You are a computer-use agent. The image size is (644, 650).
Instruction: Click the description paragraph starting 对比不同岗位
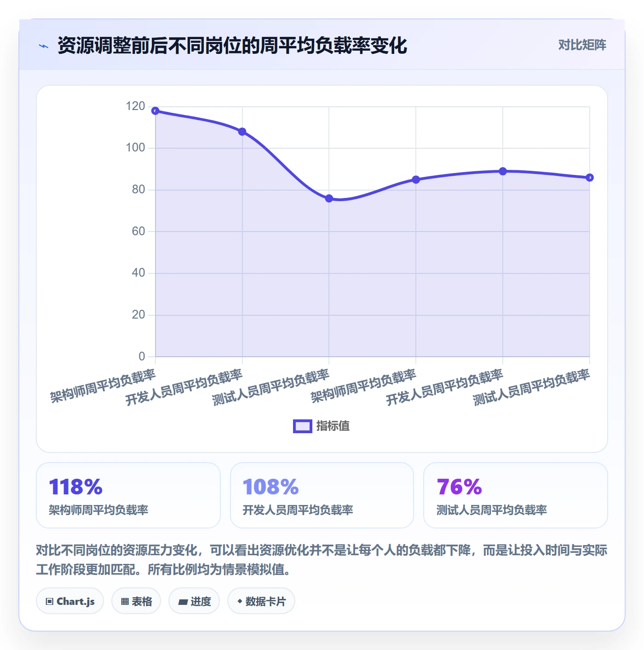point(322,560)
